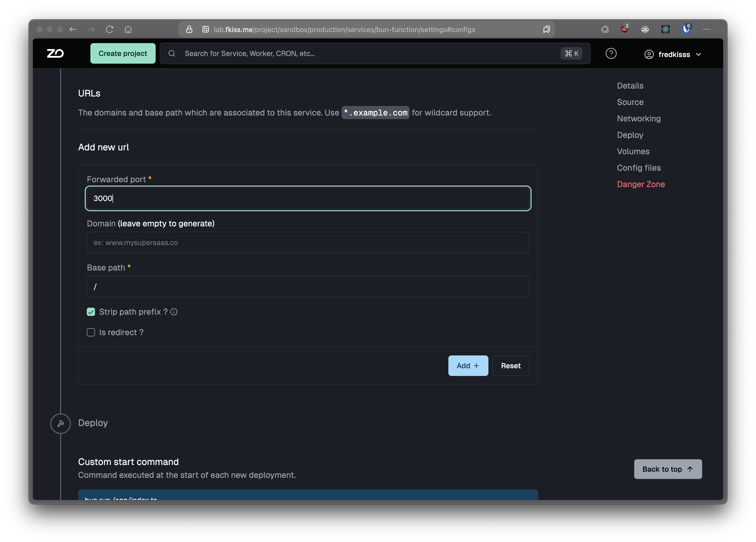Click the search magnifier icon
756x542 pixels.
[172, 53]
